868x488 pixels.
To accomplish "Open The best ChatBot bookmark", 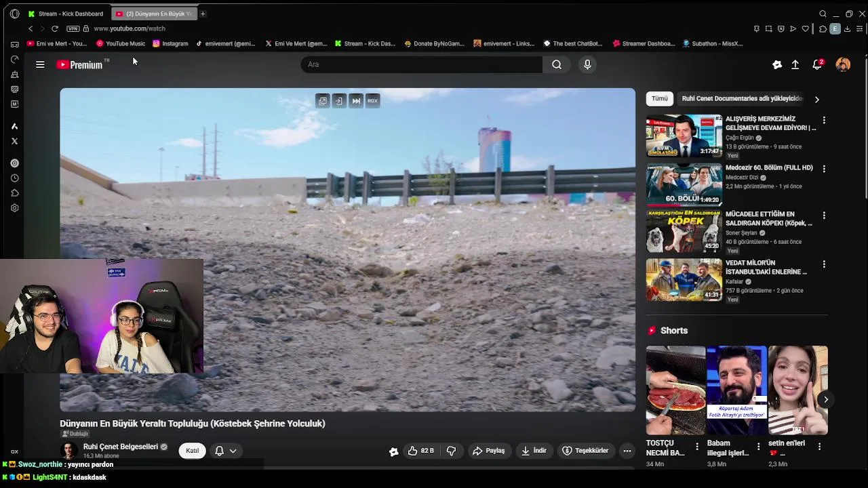I will [573, 43].
